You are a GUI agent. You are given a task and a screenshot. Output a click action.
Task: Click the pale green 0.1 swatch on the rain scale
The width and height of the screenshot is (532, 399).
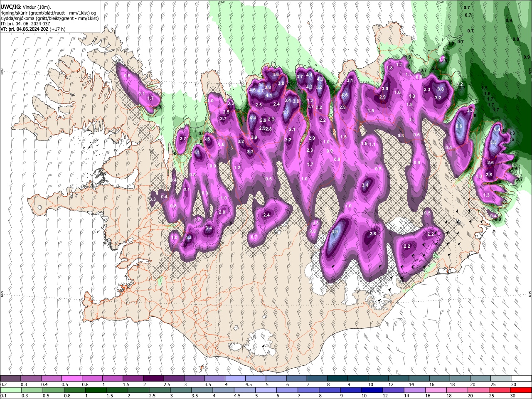coord(10,390)
